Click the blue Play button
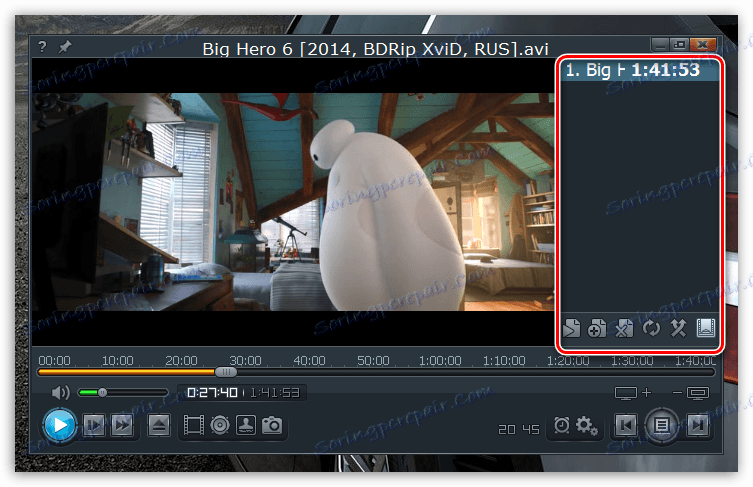The height and width of the screenshot is (487, 753). coord(60,425)
